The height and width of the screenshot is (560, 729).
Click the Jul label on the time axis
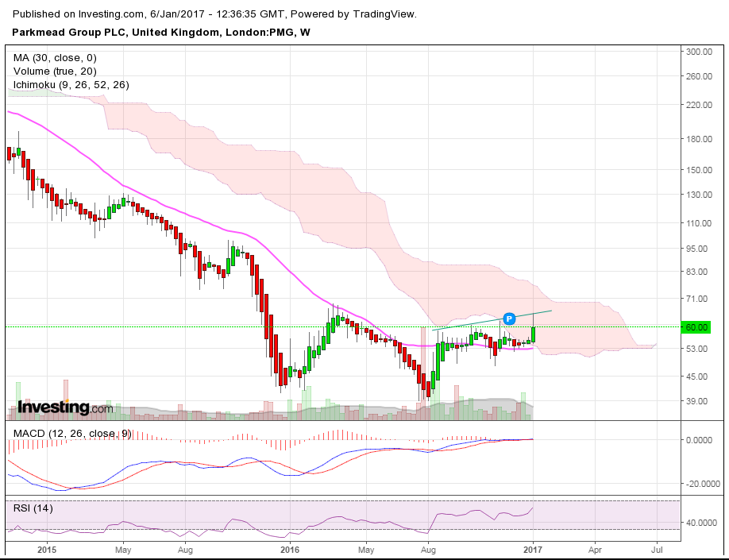click(x=657, y=550)
